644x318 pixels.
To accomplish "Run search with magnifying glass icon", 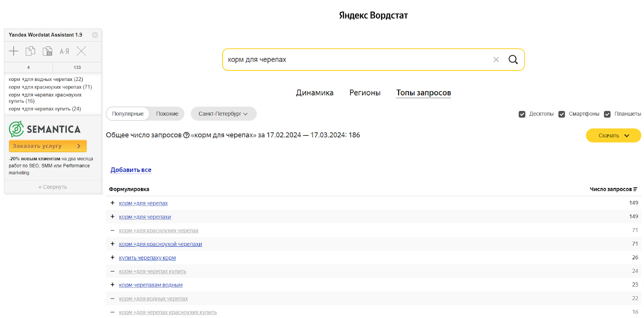I will tap(513, 60).
